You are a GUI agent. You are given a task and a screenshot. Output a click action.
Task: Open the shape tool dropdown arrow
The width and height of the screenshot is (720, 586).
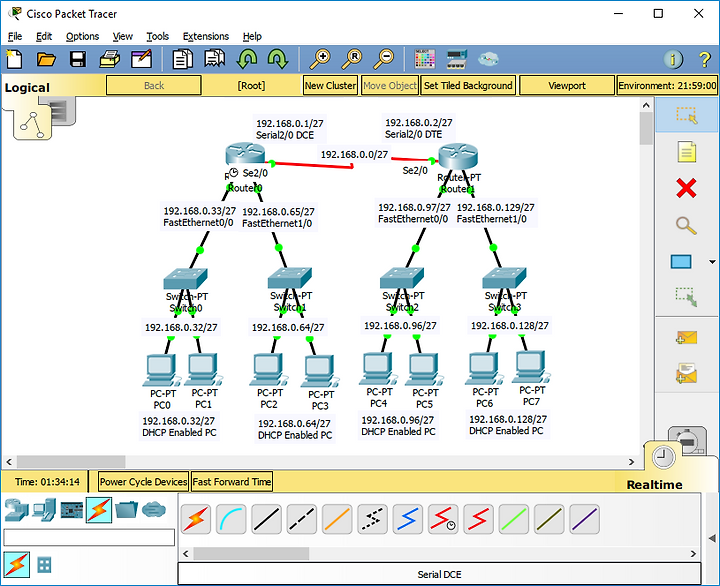712,262
